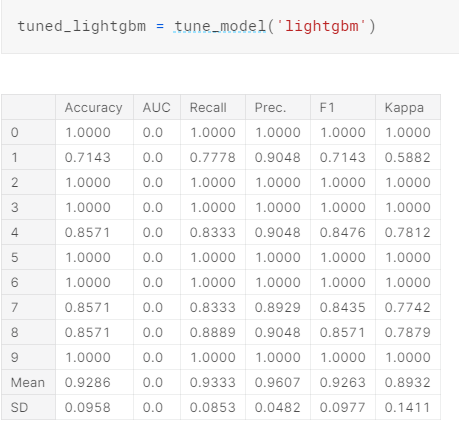Click the tuned_lightgbm variable in the code cell

82,26
